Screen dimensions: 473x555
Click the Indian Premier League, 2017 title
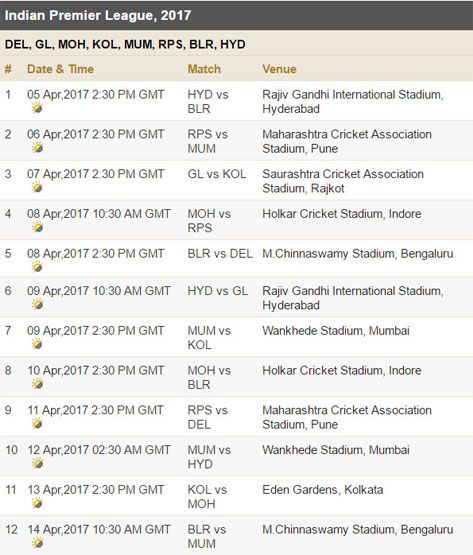click(x=98, y=15)
